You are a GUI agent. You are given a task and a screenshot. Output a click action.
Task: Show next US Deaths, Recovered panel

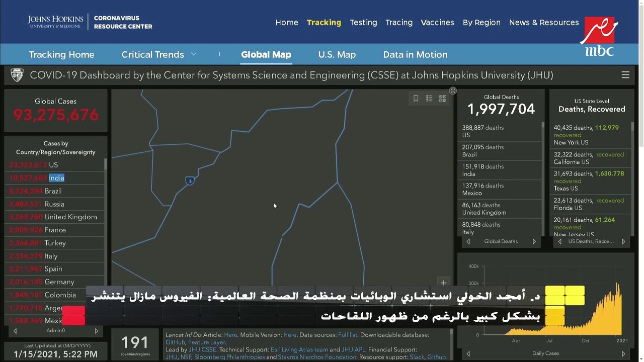click(623, 241)
